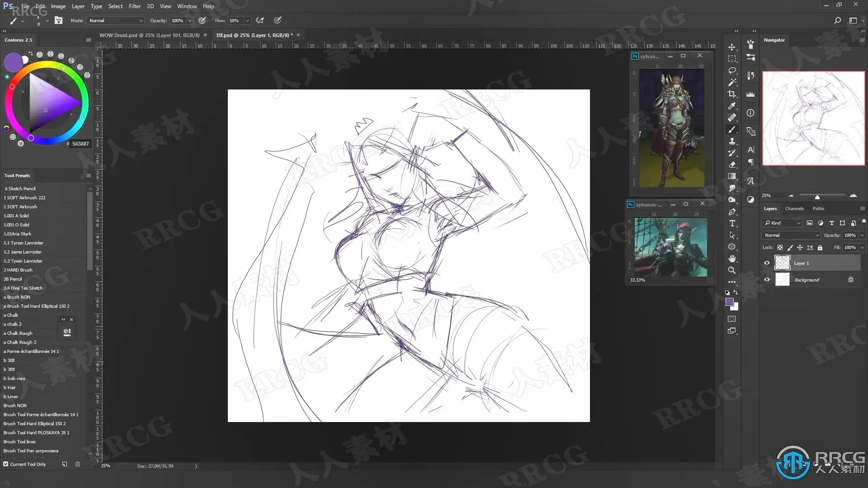Image resolution: width=868 pixels, height=488 pixels.
Task: Toggle pressure for opacity button
Action: point(202,20)
